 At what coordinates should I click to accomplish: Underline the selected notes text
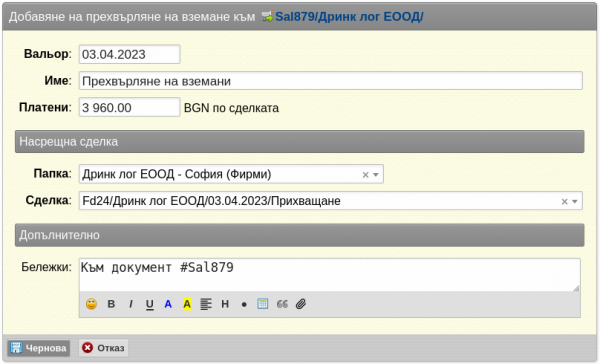coord(150,304)
